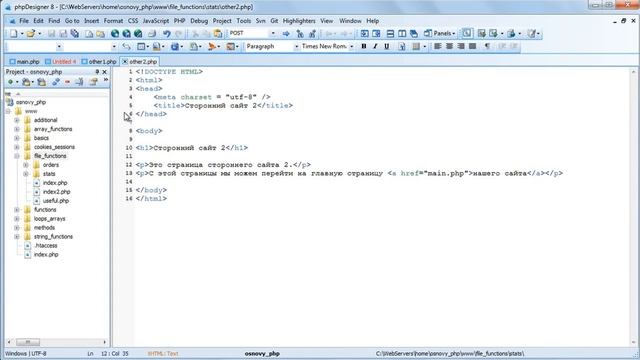The height and width of the screenshot is (360, 640).
Task: Click the h1 heading code line
Action: point(191,148)
